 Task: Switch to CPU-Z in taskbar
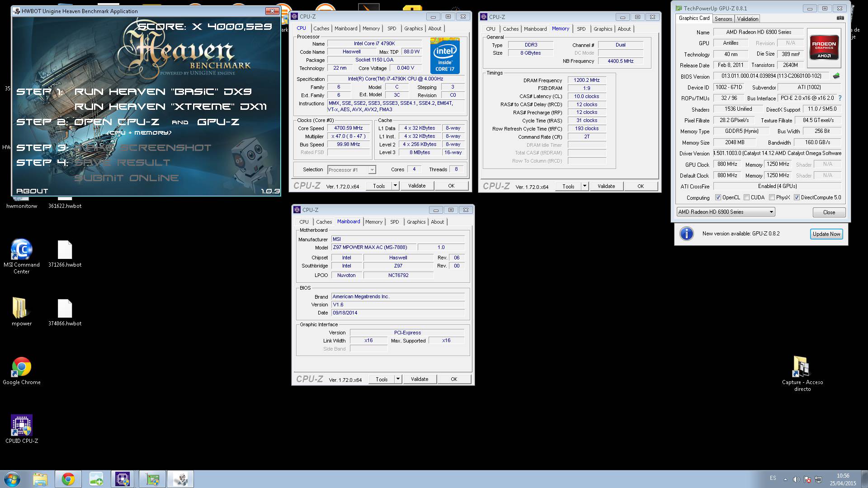pos(123,479)
